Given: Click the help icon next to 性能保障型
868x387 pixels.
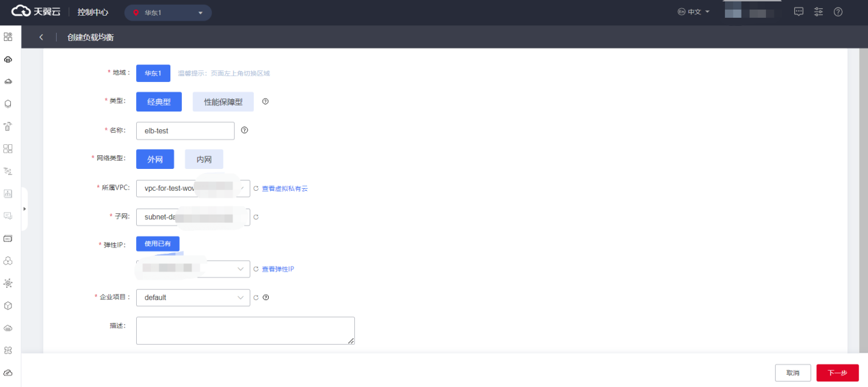Looking at the screenshot, I should click(265, 101).
